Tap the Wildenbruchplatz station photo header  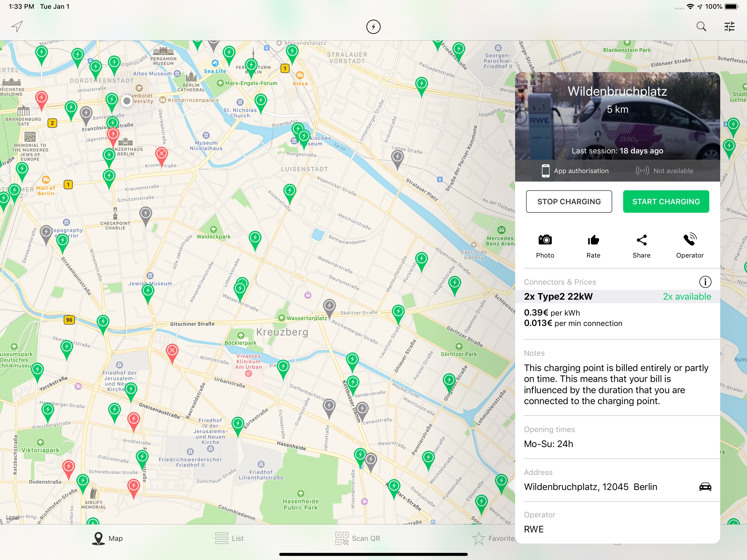617,116
